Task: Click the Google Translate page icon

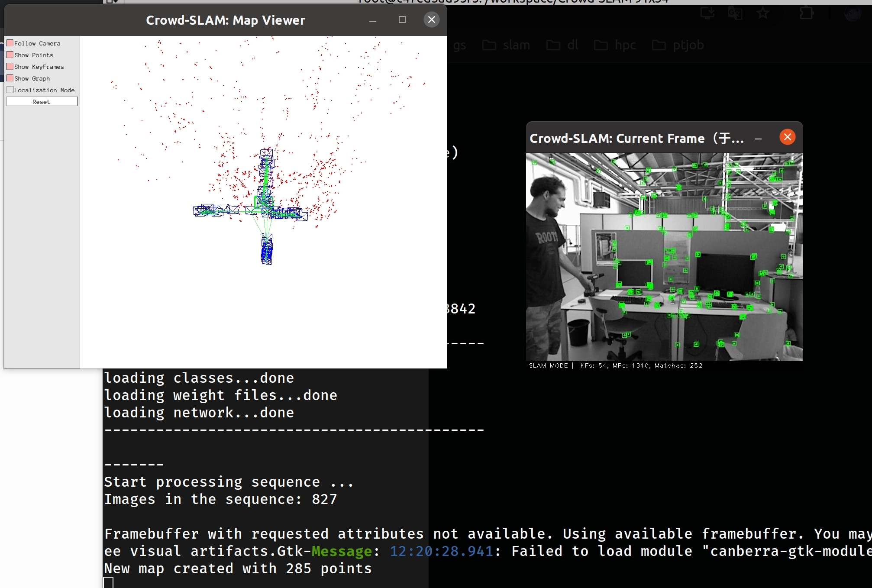Action: pos(735,13)
